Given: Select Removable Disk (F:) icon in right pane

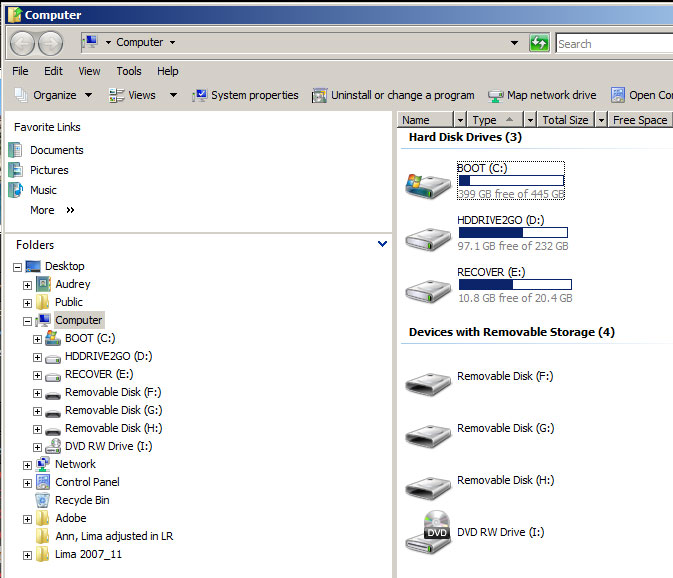Looking at the screenshot, I should tap(428, 381).
